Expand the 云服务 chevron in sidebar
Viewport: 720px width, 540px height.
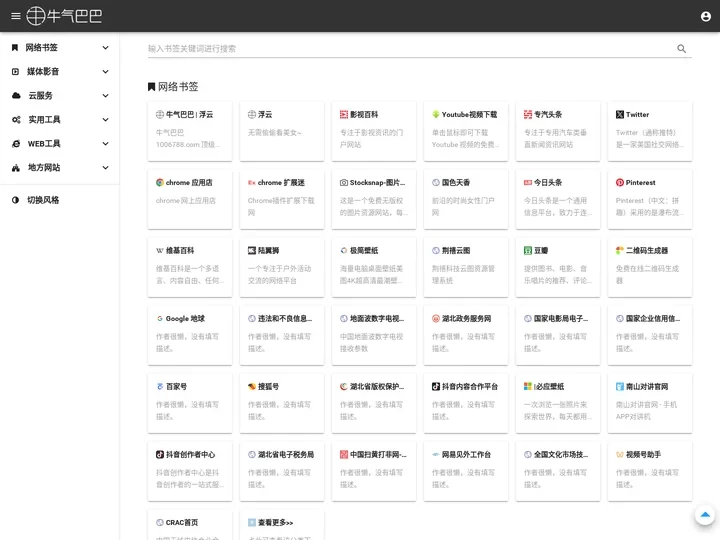click(105, 96)
